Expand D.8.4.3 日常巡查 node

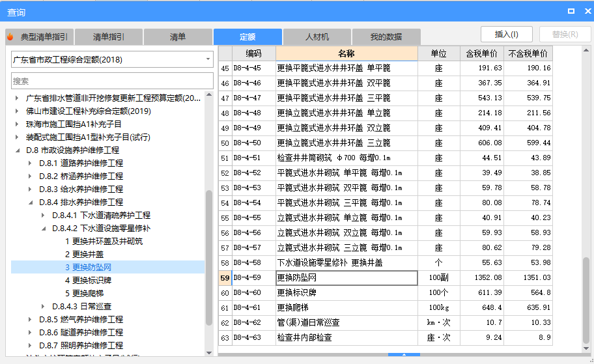point(43,306)
